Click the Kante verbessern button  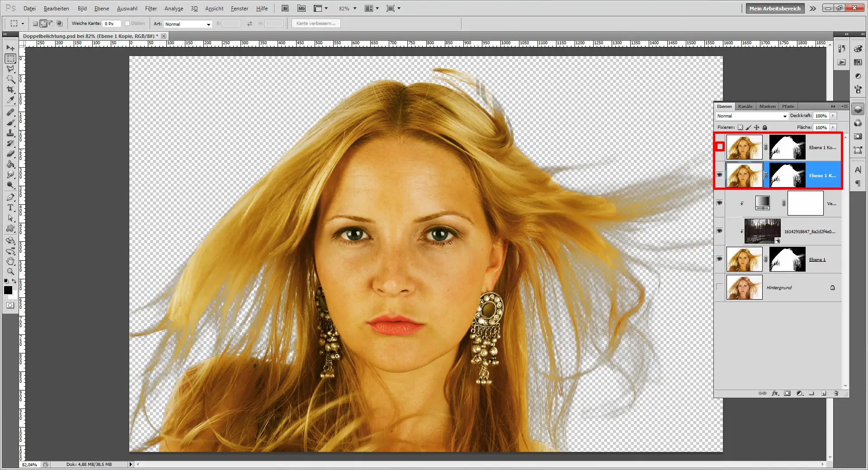point(316,23)
